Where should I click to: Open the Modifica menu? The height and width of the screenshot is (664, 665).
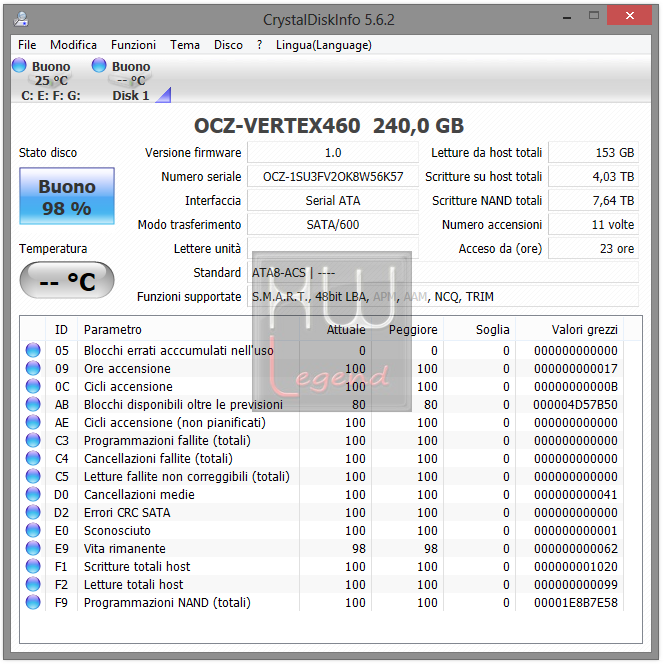pyautogui.click(x=73, y=45)
